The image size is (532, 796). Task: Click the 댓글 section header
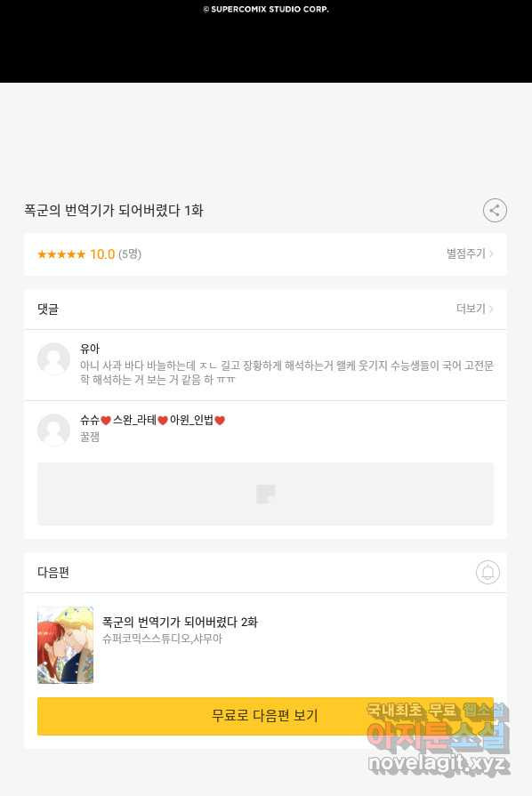coord(48,310)
